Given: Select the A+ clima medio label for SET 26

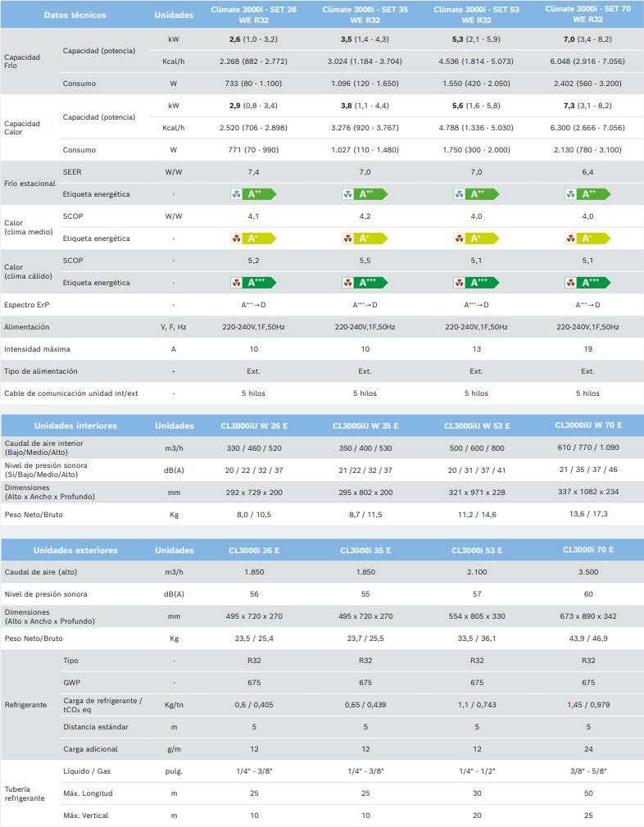Looking at the screenshot, I should point(253,239).
